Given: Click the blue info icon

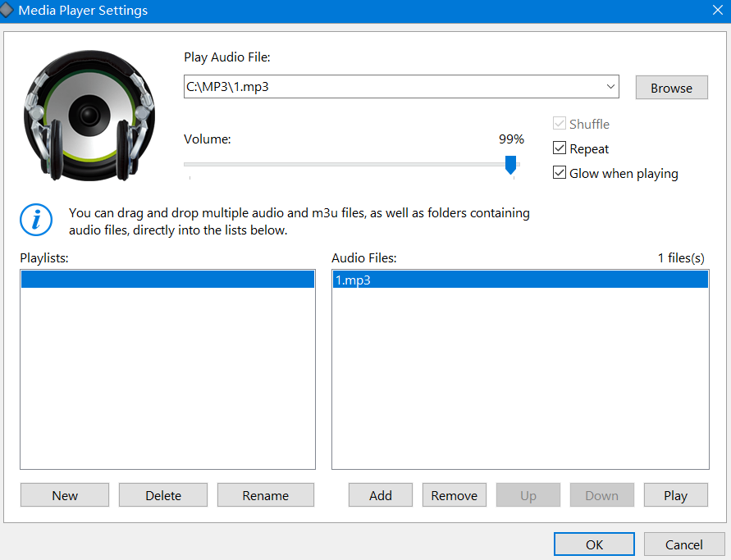Looking at the screenshot, I should 36,221.
